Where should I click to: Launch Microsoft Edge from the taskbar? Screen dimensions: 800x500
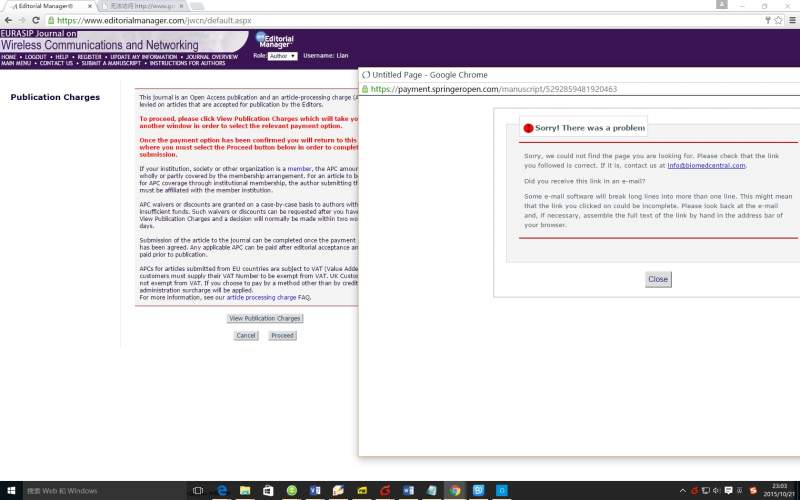tap(222, 491)
